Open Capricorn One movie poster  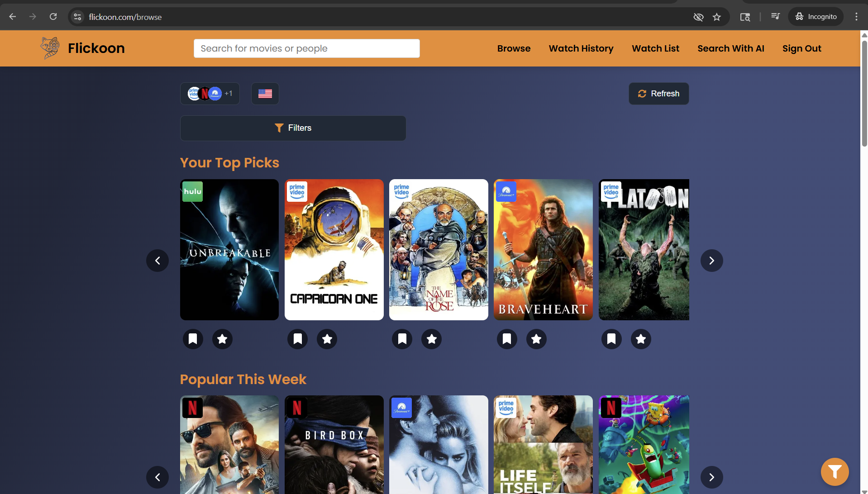(x=334, y=250)
